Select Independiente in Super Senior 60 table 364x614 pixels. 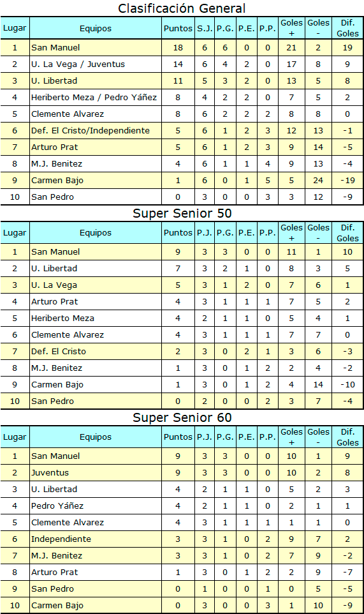pyautogui.click(x=61, y=539)
